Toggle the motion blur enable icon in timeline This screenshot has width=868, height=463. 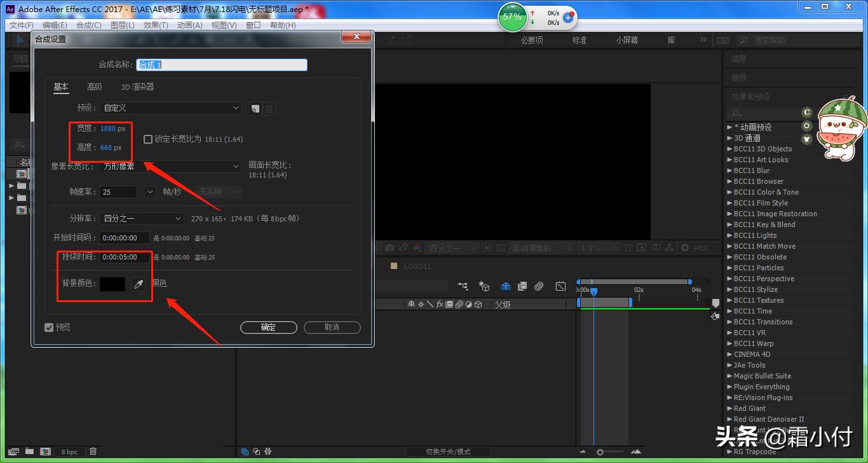coord(539,287)
